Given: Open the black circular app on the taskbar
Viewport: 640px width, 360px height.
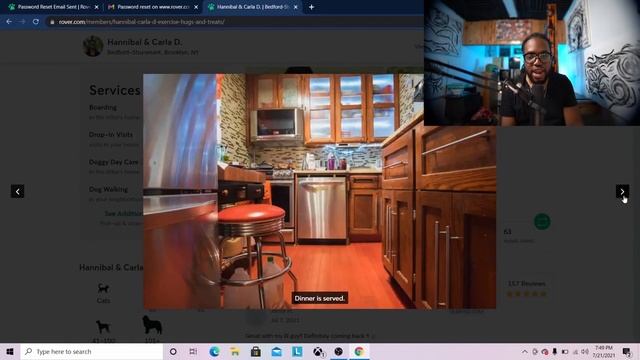Looking at the screenshot, I should 338,351.
